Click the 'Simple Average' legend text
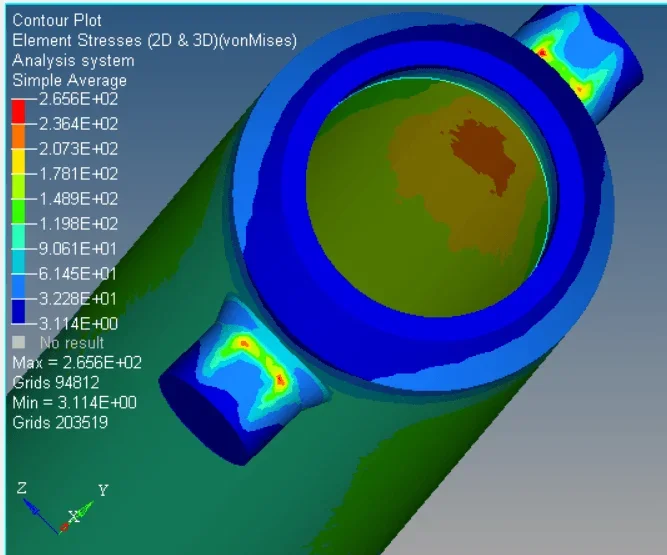 [x=70, y=80]
